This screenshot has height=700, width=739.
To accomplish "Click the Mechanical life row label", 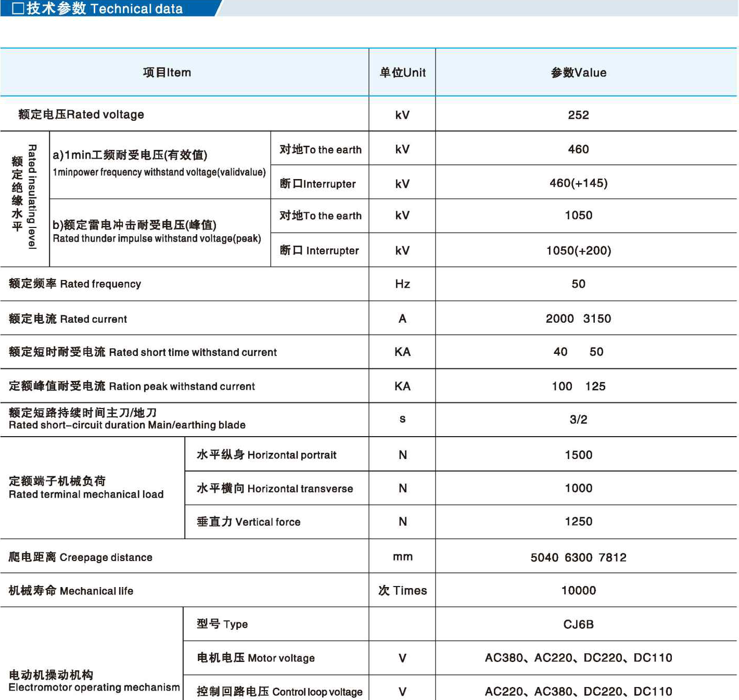I will 71,591.
